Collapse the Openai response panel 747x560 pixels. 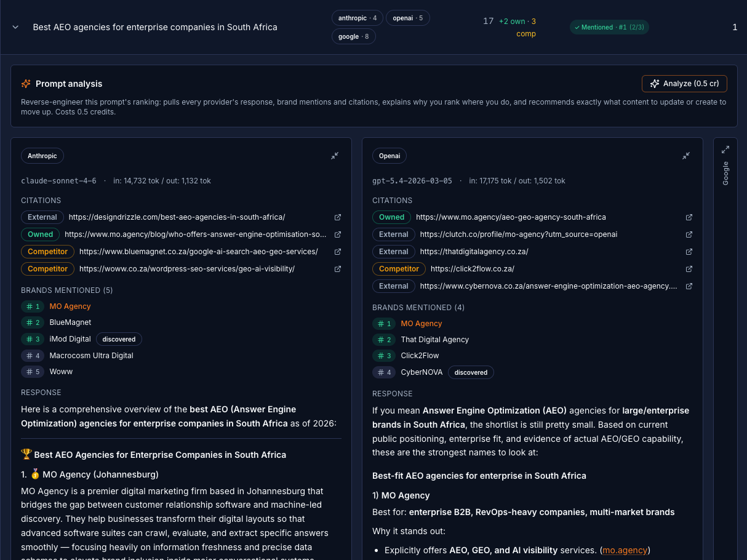(686, 156)
